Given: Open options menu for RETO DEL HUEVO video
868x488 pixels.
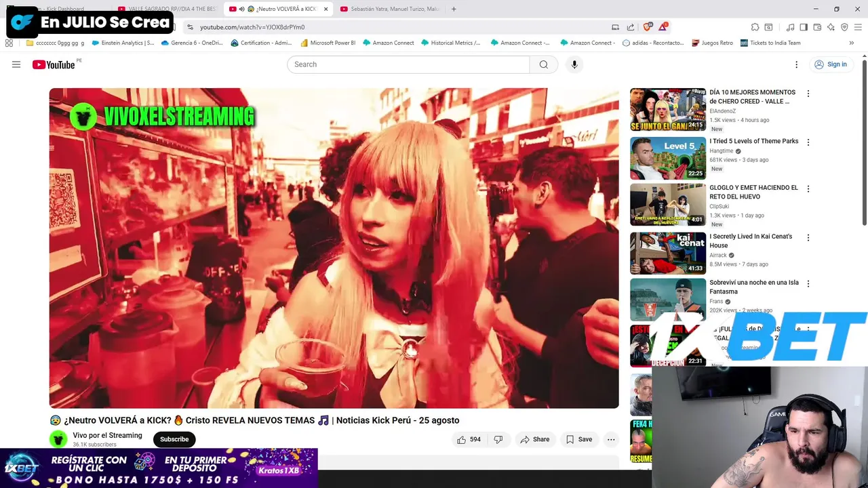Looking at the screenshot, I should point(808,188).
